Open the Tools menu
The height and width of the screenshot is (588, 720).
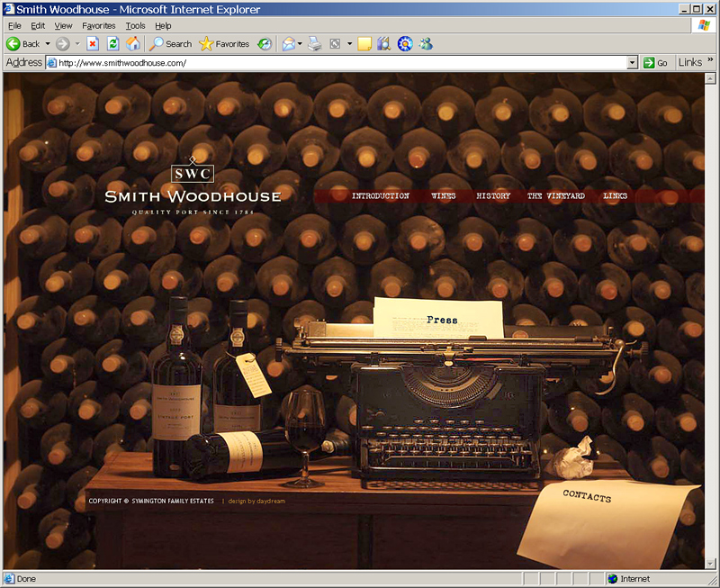tap(136, 26)
